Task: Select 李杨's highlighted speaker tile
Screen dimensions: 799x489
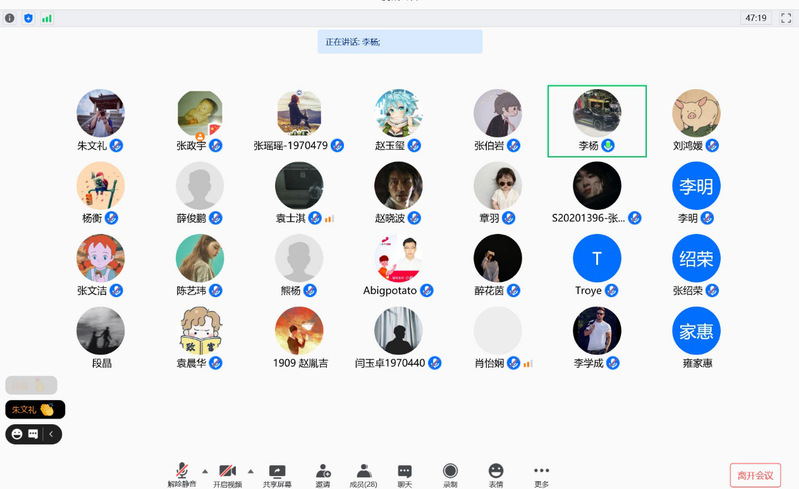Action: [x=597, y=120]
